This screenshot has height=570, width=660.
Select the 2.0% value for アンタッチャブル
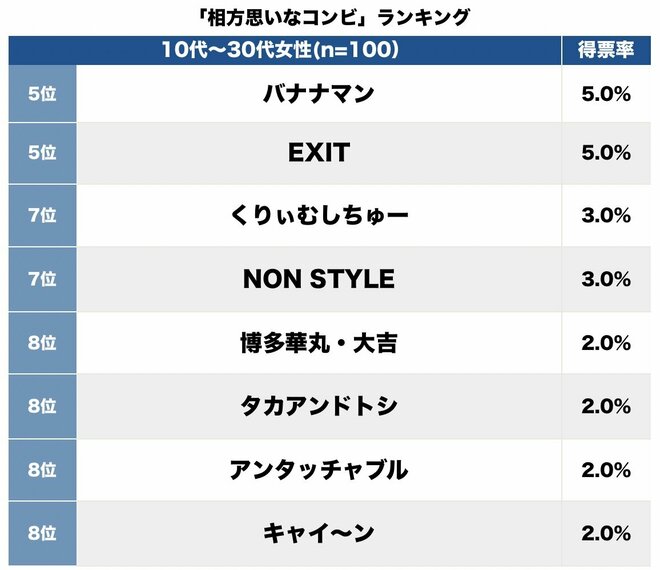[606, 469]
